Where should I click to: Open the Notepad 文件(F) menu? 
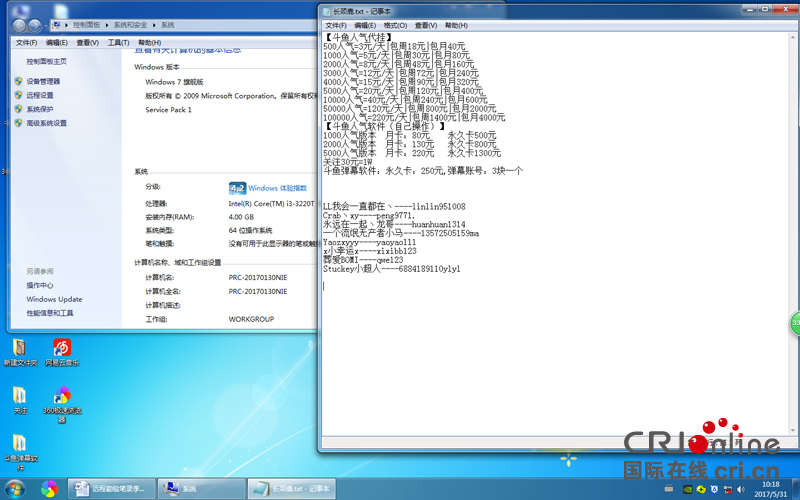336,26
